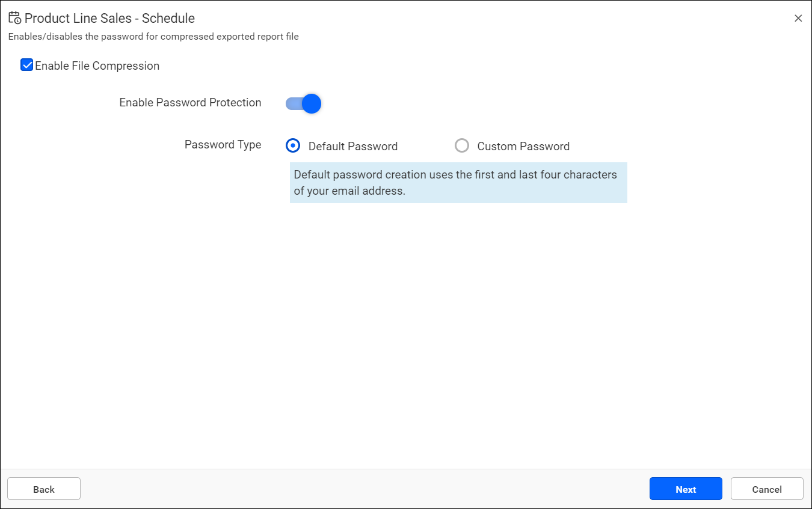Turn off the Enable Password Protection switch
Image resolution: width=812 pixels, height=509 pixels.
pos(303,103)
